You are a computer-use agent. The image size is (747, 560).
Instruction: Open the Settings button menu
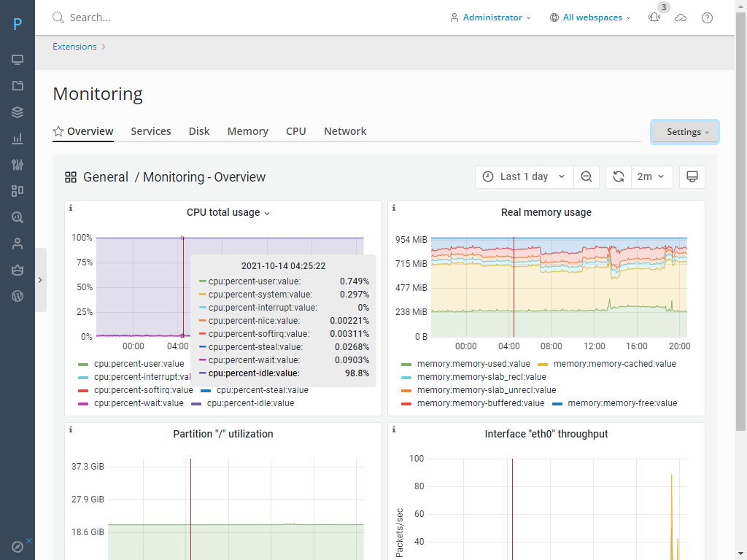point(684,132)
